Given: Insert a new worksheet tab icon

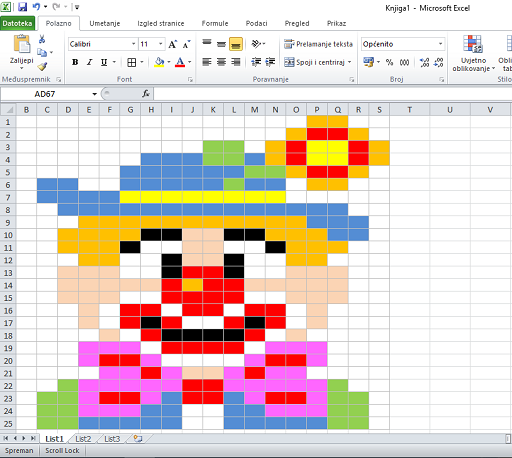Looking at the screenshot, I should pyautogui.click(x=138, y=439).
